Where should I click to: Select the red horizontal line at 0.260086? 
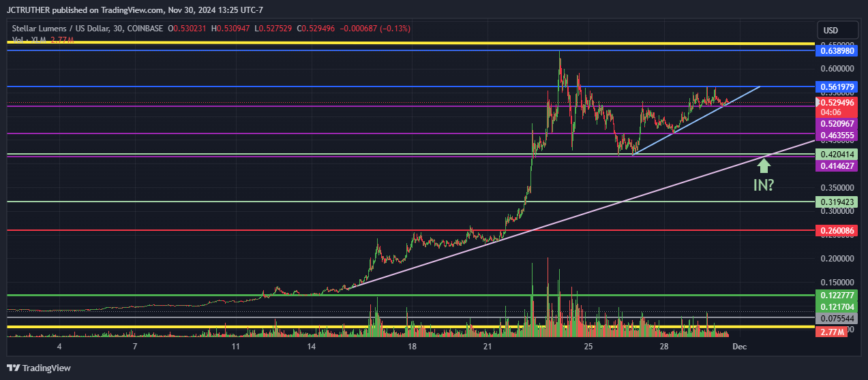pyautogui.click(x=411, y=231)
